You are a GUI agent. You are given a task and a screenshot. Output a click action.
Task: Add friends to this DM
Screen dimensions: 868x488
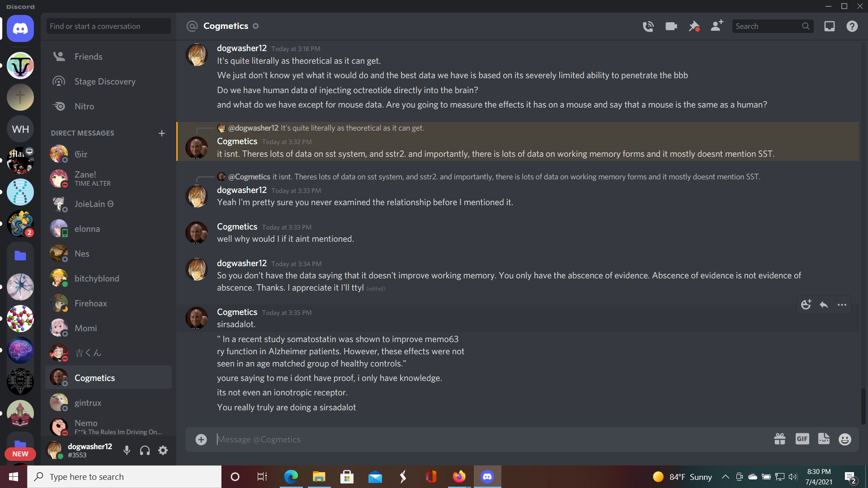(x=717, y=26)
